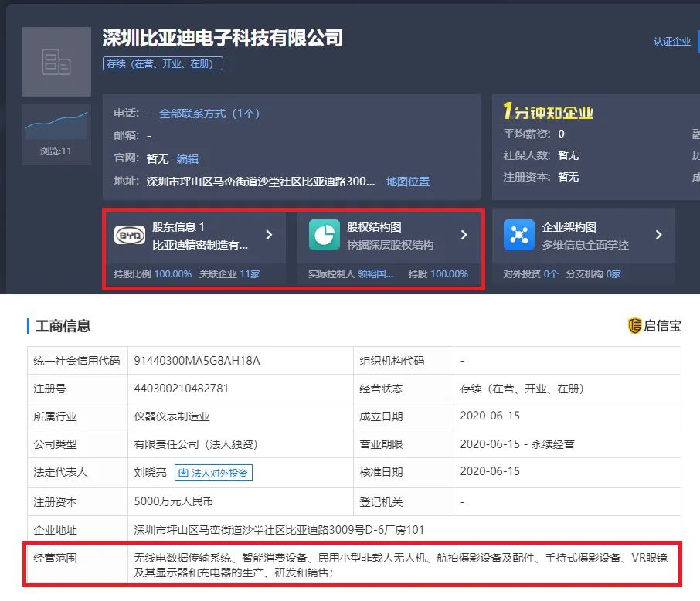Click the 存续 status tag

(163, 64)
